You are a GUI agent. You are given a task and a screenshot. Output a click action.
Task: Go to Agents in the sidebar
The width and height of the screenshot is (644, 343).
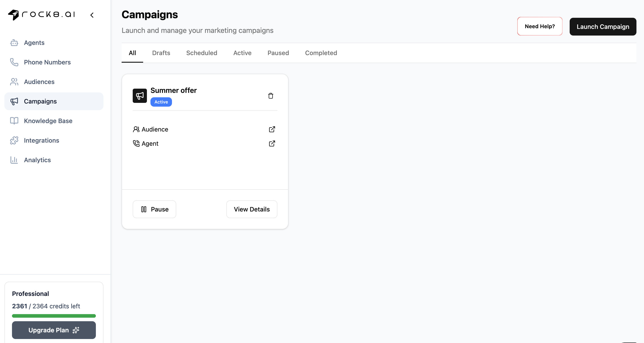34,43
